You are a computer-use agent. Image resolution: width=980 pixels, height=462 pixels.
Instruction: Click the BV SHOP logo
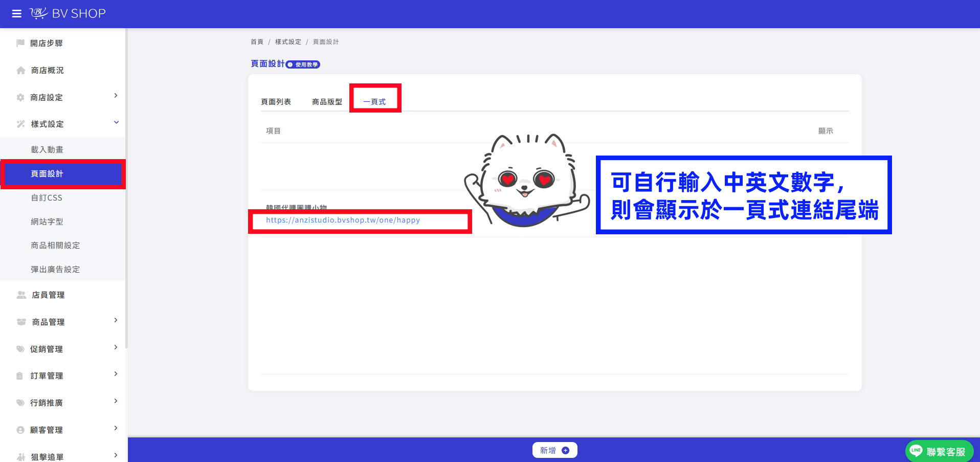tap(68, 13)
